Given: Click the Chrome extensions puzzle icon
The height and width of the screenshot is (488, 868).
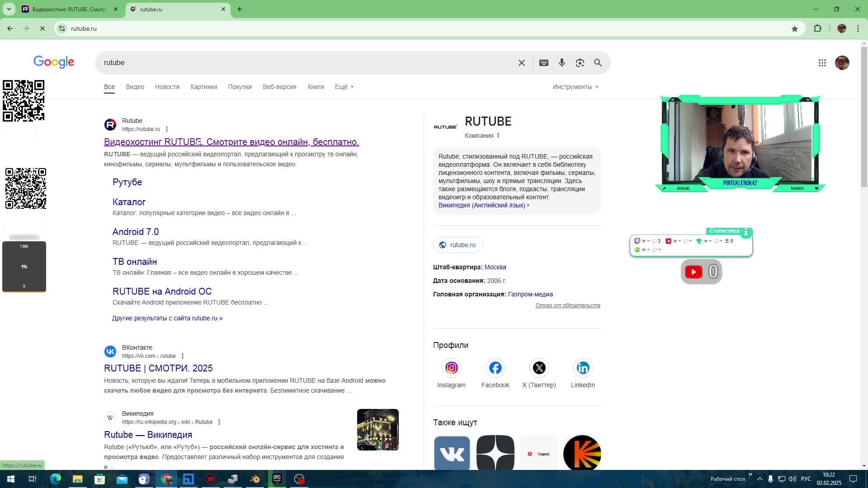Looking at the screenshot, I should coord(817,28).
